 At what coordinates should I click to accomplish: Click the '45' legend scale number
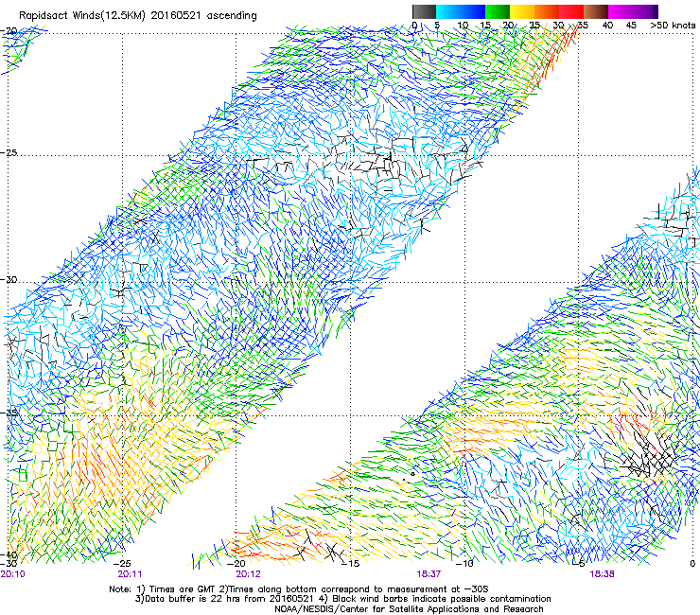pos(631,25)
